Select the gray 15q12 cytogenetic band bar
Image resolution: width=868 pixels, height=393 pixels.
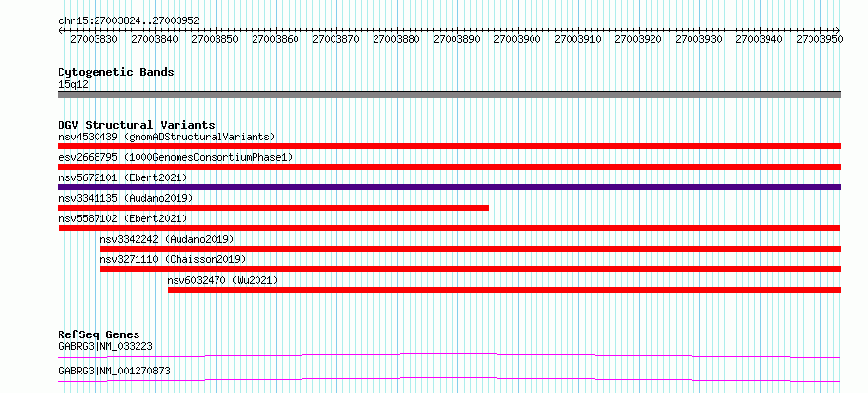(449, 95)
